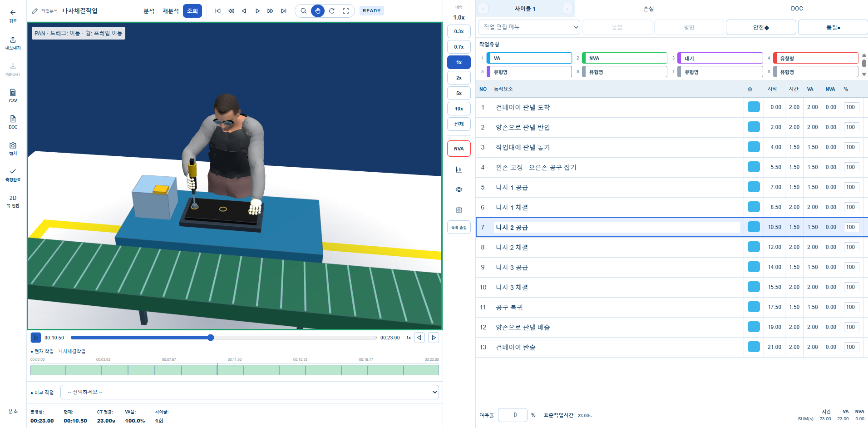Click the next cycle chevron beside 사이클 1
The height and width of the screenshot is (428, 868).
tap(567, 9)
